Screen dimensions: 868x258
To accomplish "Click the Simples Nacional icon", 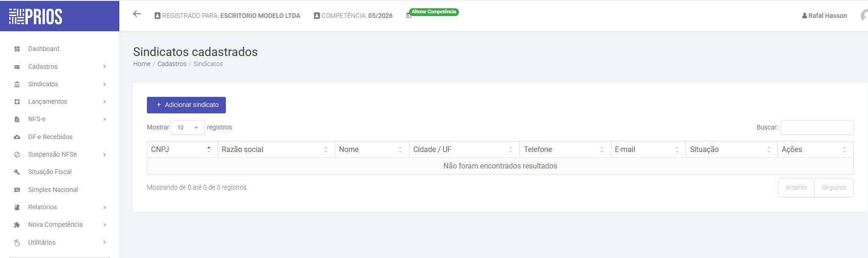I will (x=17, y=190).
